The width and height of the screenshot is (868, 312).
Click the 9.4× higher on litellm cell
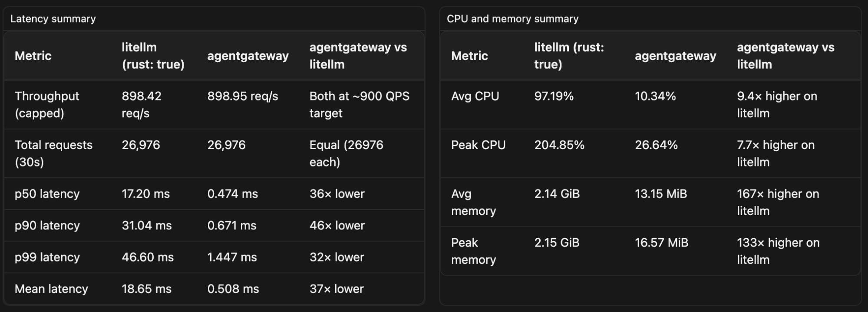pyautogui.click(x=777, y=104)
